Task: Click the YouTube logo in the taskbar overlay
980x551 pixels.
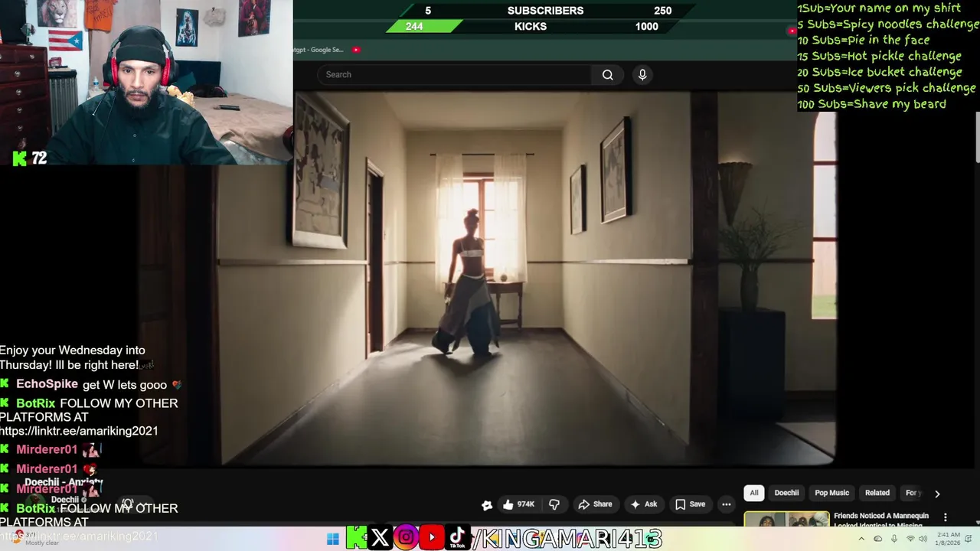Action: point(432,538)
